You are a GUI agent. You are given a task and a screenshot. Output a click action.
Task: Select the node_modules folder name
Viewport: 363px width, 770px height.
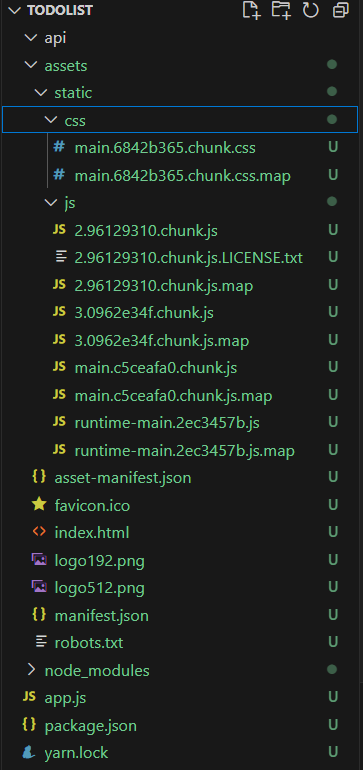(x=97, y=670)
